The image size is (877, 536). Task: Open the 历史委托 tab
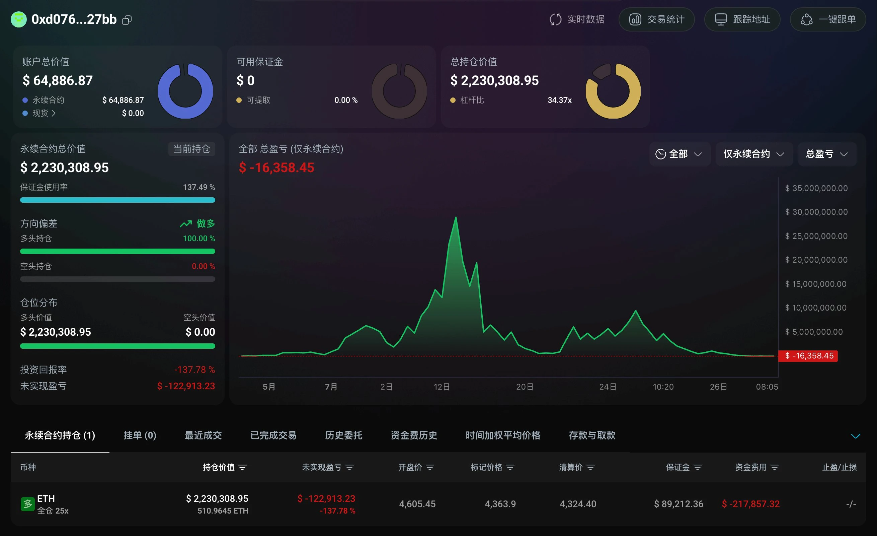(343, 436)
